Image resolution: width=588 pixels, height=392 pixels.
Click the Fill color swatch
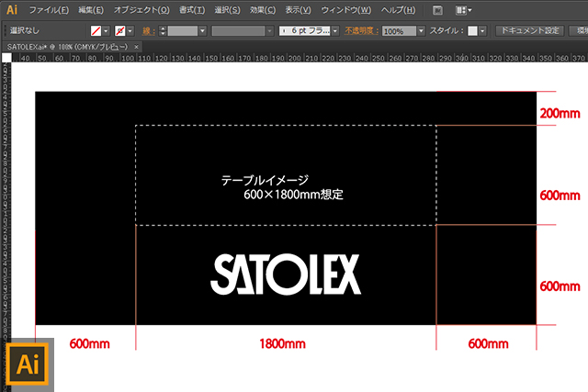click(96, 30)
